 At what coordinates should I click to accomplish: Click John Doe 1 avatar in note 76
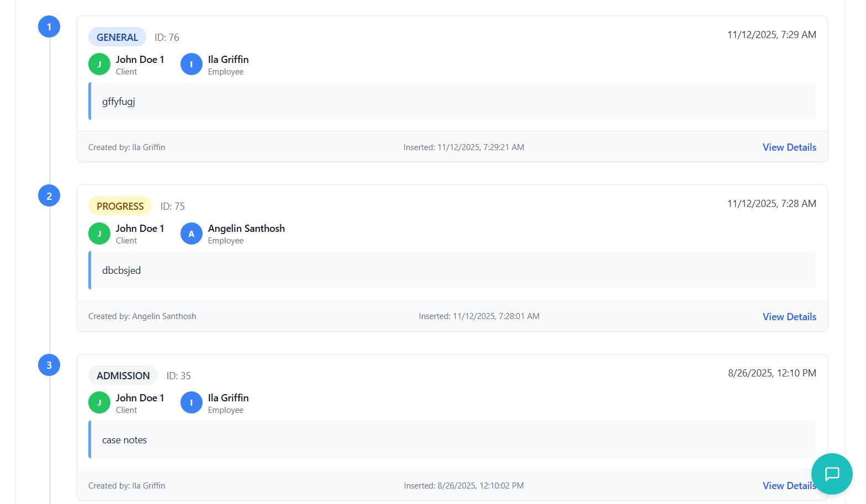[99, 64]
